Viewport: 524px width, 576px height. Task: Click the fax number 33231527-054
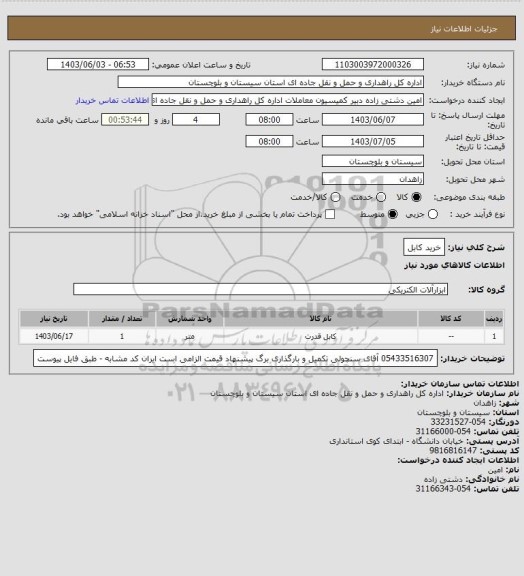(458, 422)
